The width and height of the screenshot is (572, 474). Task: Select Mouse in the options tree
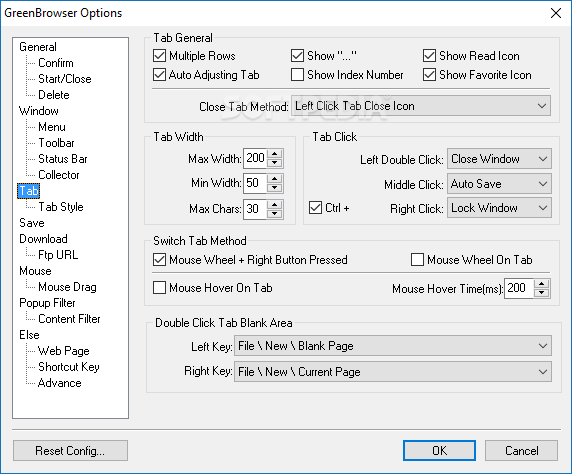[35, 271]
